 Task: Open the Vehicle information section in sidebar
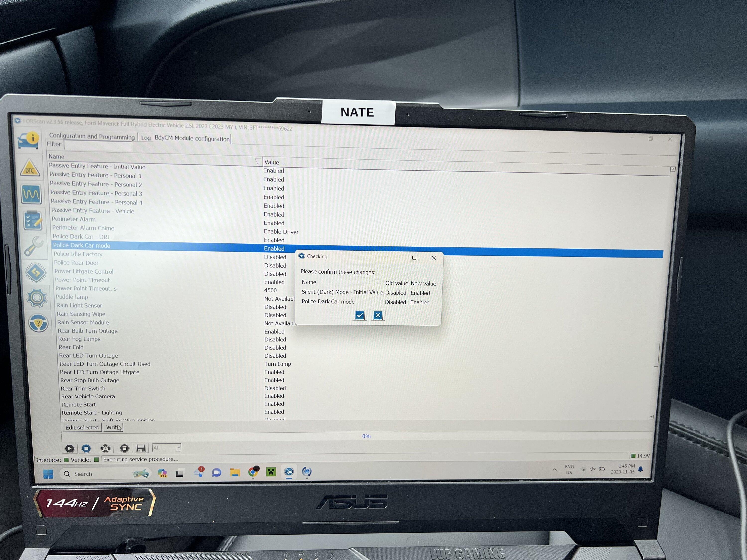coord(28,141)
